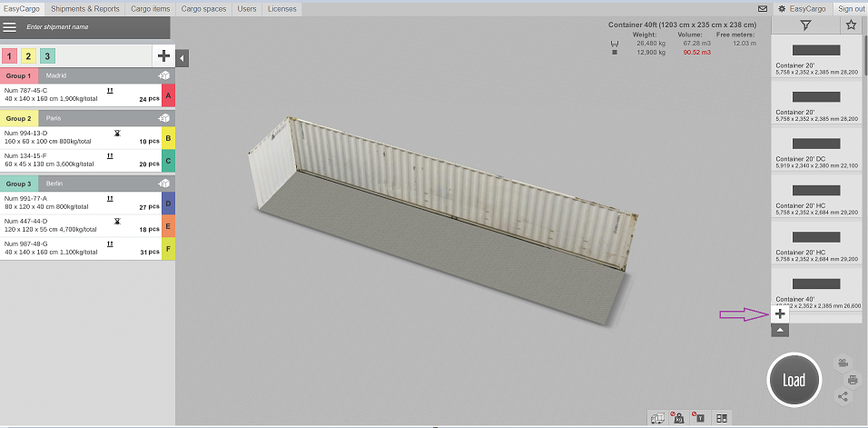
Task: Click the camera icon near Load button
Action: [x=843, y=360]
